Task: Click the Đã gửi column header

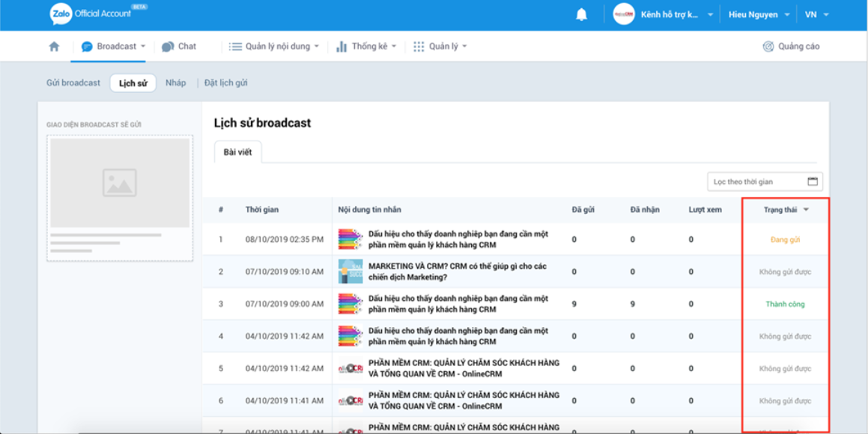Action: [x=583, y=210]
